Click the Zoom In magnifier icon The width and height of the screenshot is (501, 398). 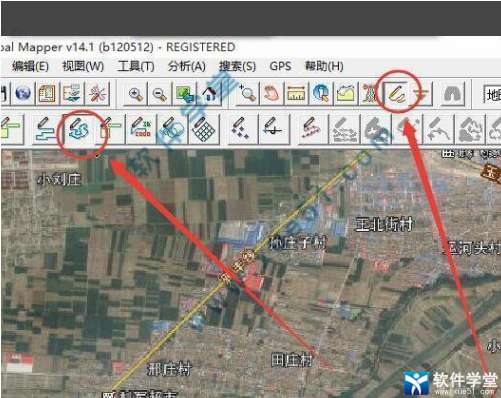pyautogui.click(x=135, y=94)
